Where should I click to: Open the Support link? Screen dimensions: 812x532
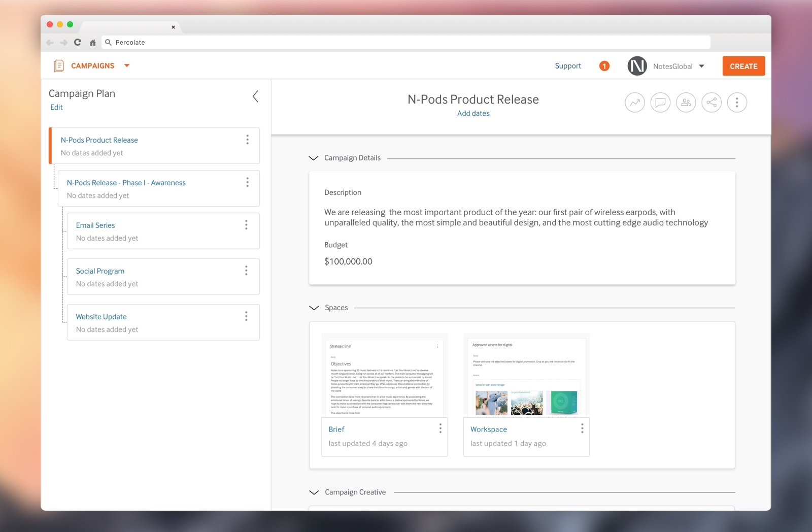[x=568, y=66]
